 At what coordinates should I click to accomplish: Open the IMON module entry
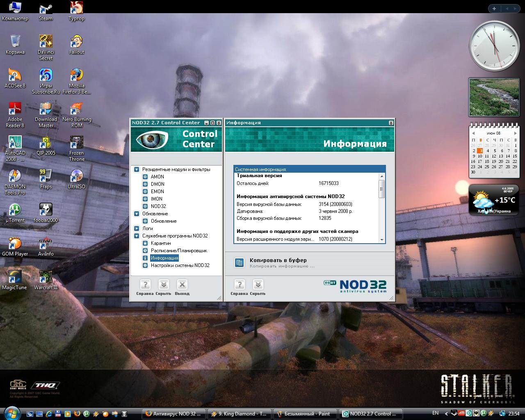click(157, 199)
